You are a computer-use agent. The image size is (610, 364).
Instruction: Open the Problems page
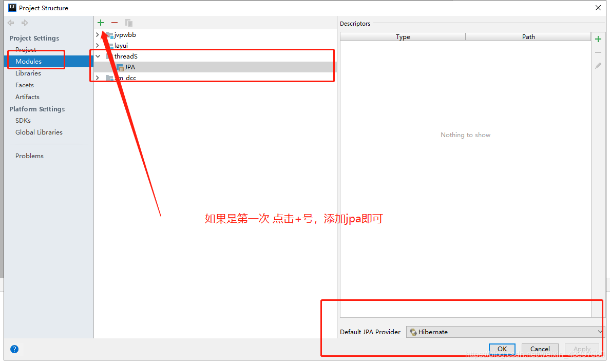click(30, 156)
